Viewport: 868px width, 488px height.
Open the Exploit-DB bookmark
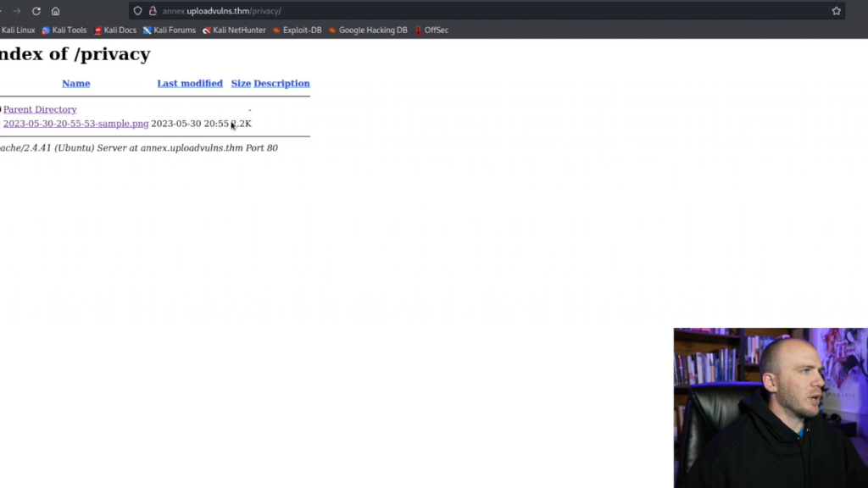(x=298, y=30)
